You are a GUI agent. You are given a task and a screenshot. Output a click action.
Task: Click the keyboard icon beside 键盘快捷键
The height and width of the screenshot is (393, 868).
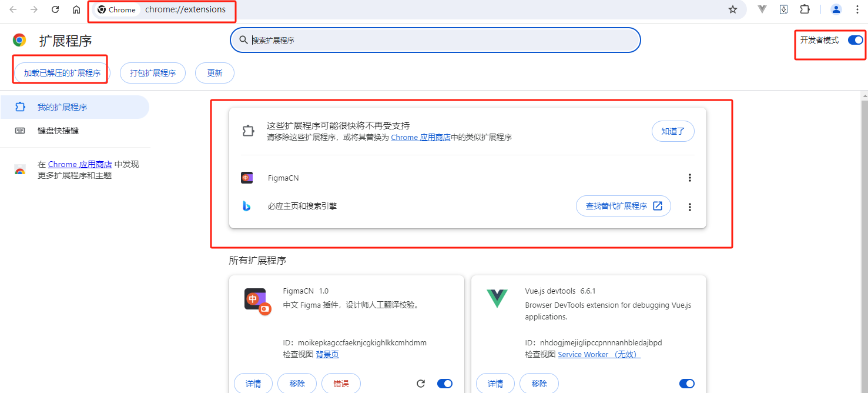(x=20, y=131)
